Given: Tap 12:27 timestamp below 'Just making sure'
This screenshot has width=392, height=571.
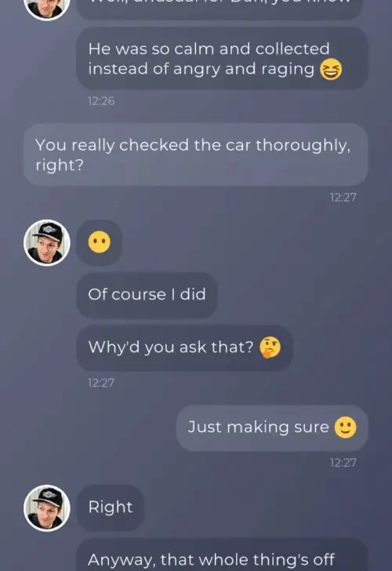Looking at the screenshot, I should point(343,463).
